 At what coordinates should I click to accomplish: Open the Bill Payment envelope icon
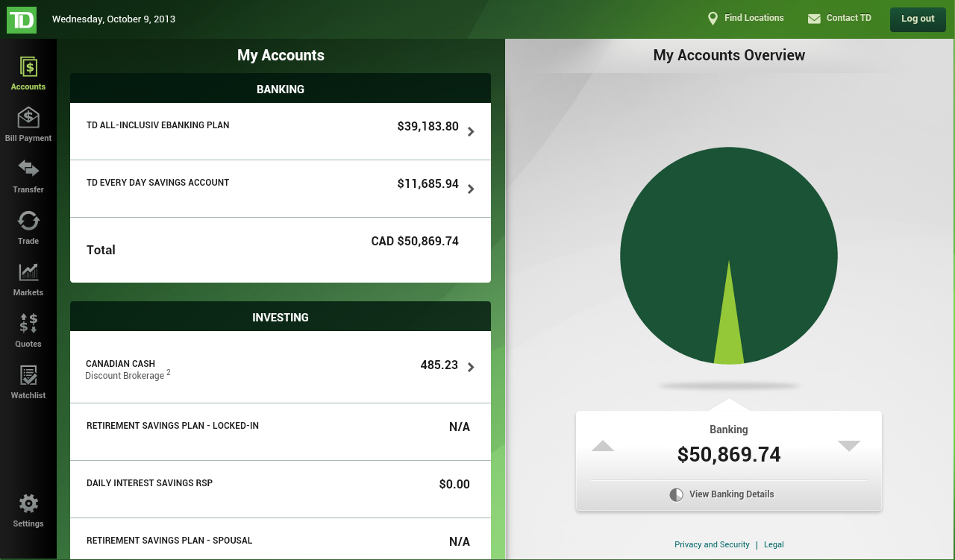(x=28, y=118)
